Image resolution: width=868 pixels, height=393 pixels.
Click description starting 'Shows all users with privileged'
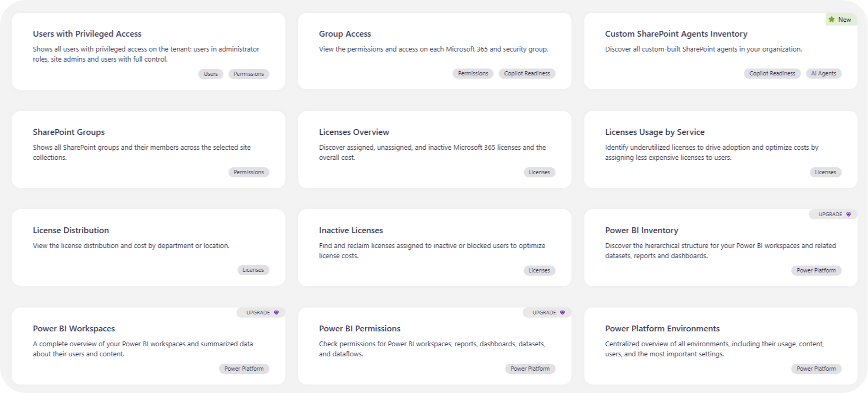[146, 54]
